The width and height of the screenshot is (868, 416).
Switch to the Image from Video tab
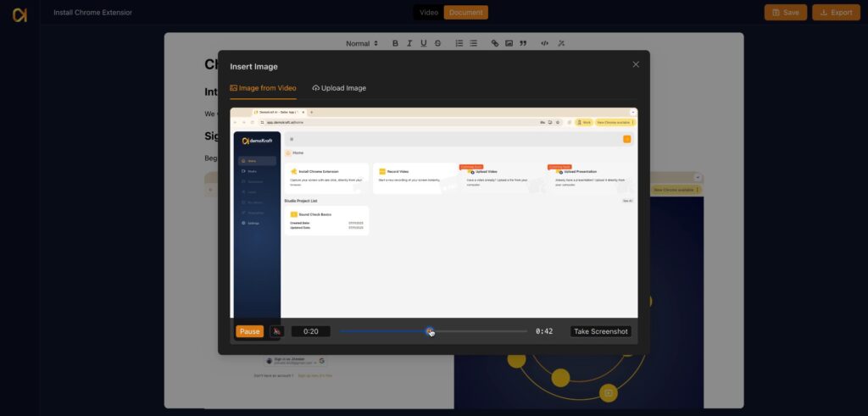pos(263,88)
